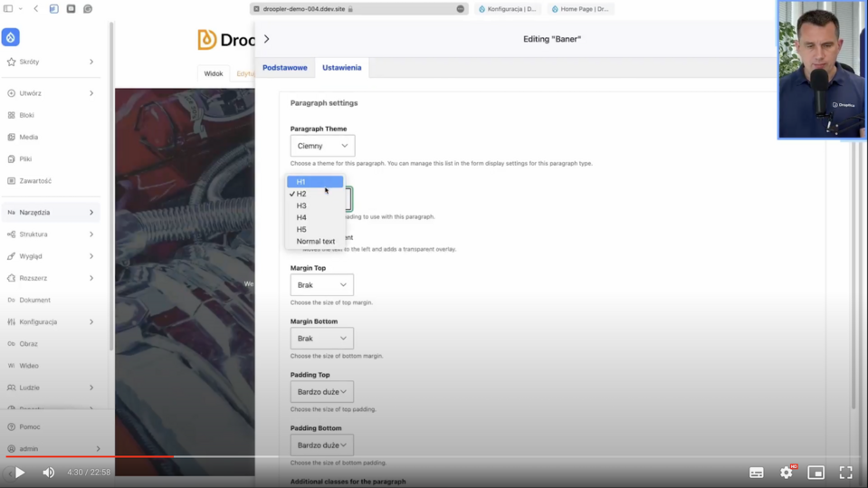Expand Rozszerz submenu chevron
Image resolution: width=868 pixels, height=488 pixels.
[91, 278]
